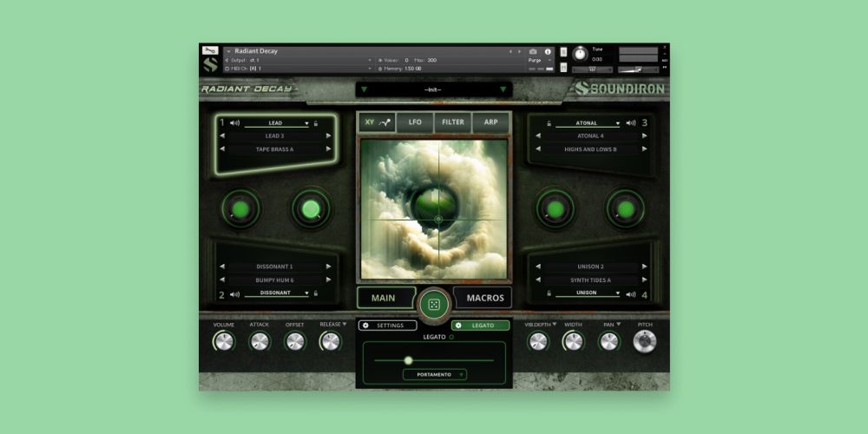Mute layer 1 with its speaker icon

tap(234, 123)
